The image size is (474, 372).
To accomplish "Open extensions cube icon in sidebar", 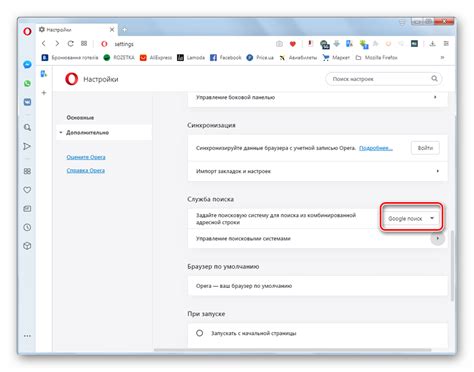I will [x=27, y=246].
